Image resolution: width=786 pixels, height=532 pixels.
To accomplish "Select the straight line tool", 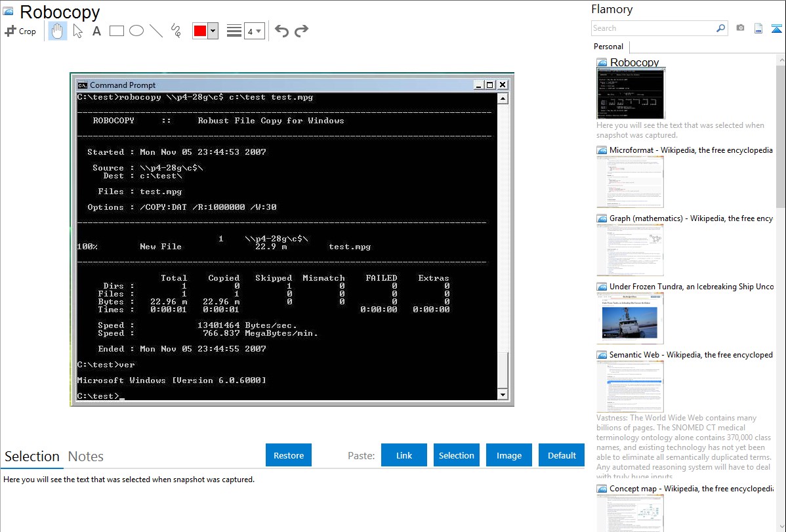I will click(156, 31).
